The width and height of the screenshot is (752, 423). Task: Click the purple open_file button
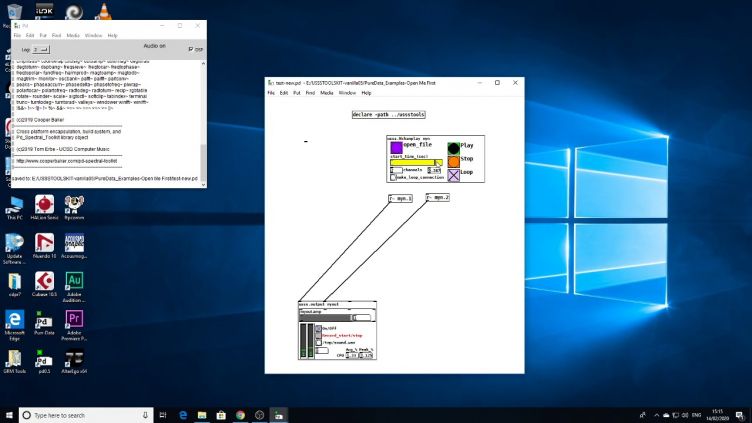(396, 147)
